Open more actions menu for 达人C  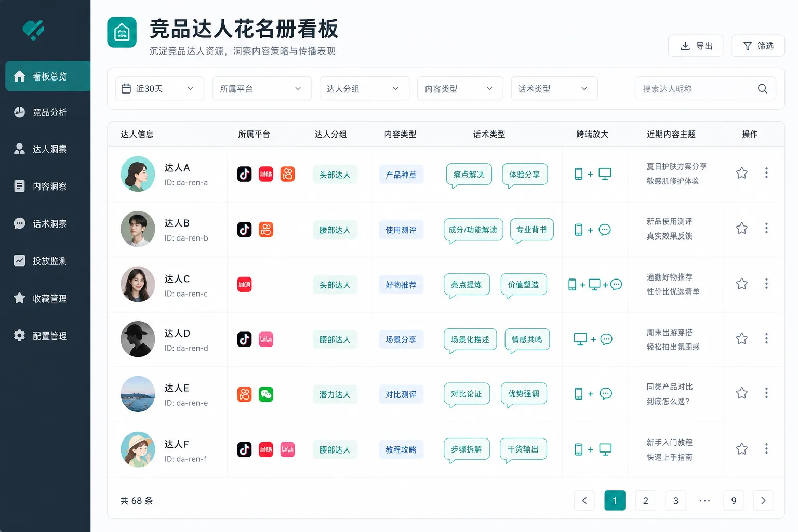766,284
